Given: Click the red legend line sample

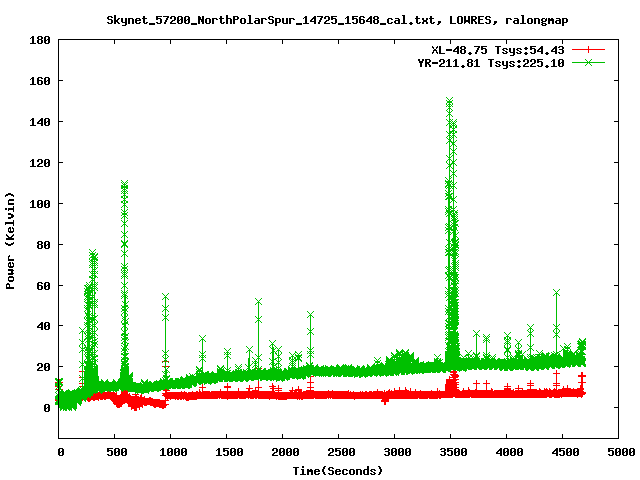Looking at the screenshot, I should [588, 50].
